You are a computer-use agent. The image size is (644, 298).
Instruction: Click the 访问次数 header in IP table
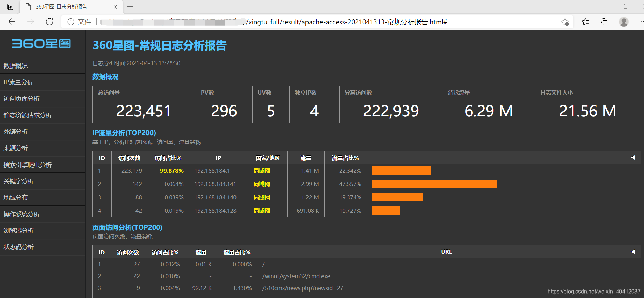click(129, 158)
